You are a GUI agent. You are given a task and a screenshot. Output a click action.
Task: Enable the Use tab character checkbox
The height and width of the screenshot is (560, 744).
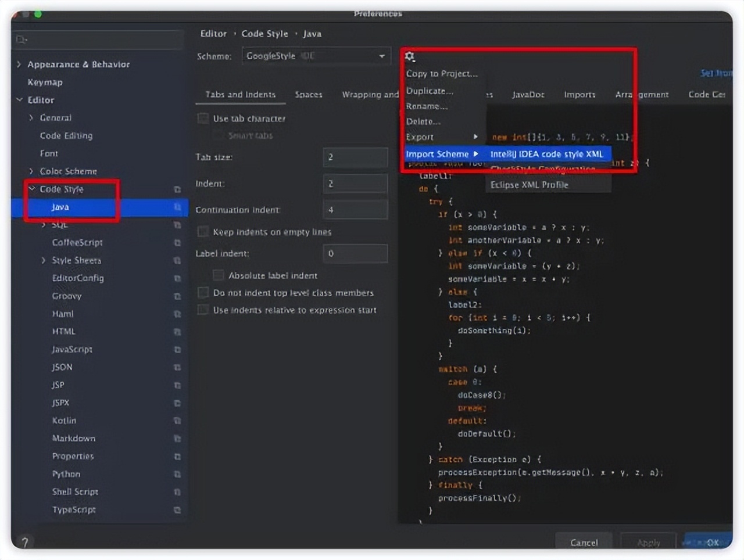pyautogui.click(x=203, y=119)
